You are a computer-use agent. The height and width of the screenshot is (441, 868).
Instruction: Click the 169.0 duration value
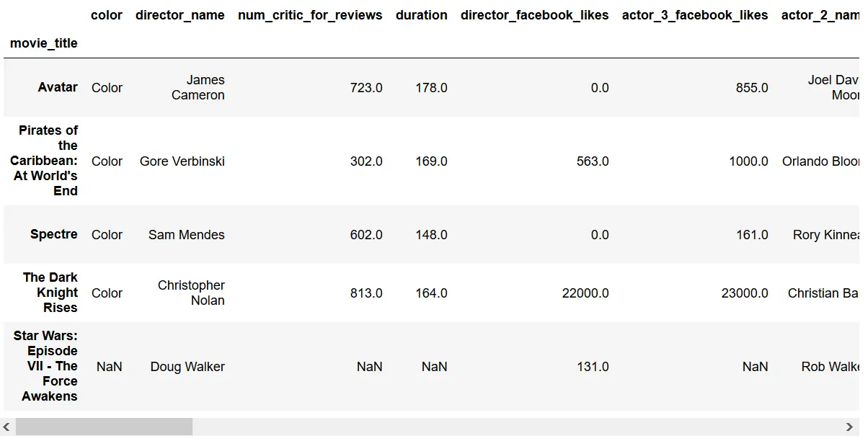tap(431, 161)
